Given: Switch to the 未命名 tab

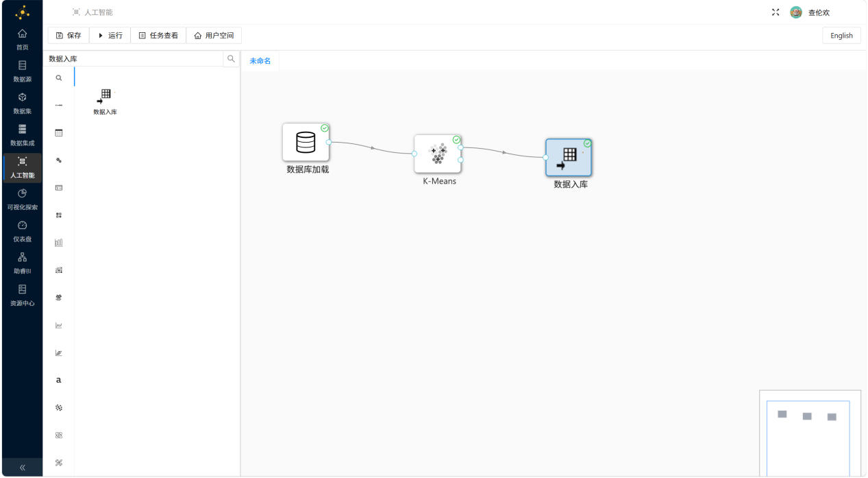Looking at the screenshot, I should tap(260, 61).
